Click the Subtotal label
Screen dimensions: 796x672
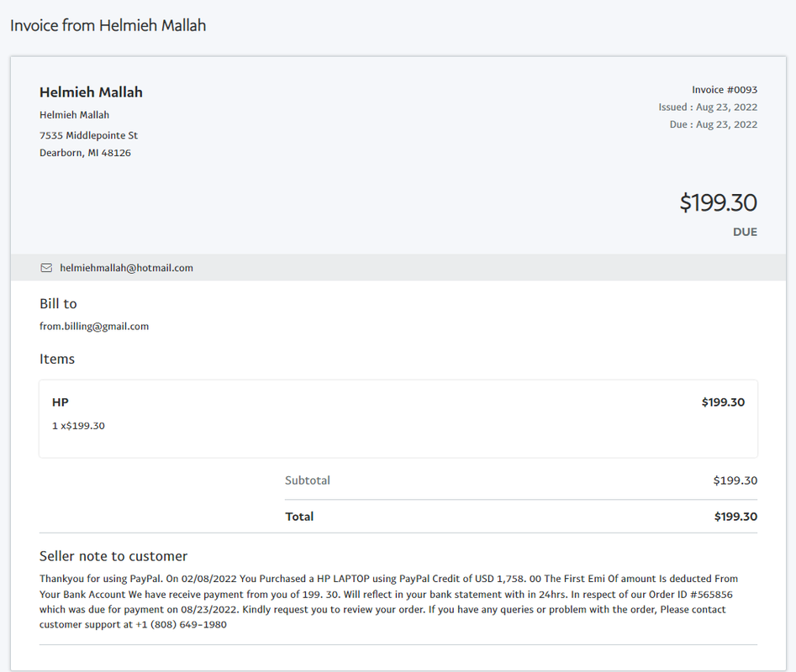(x=307, y=480)
